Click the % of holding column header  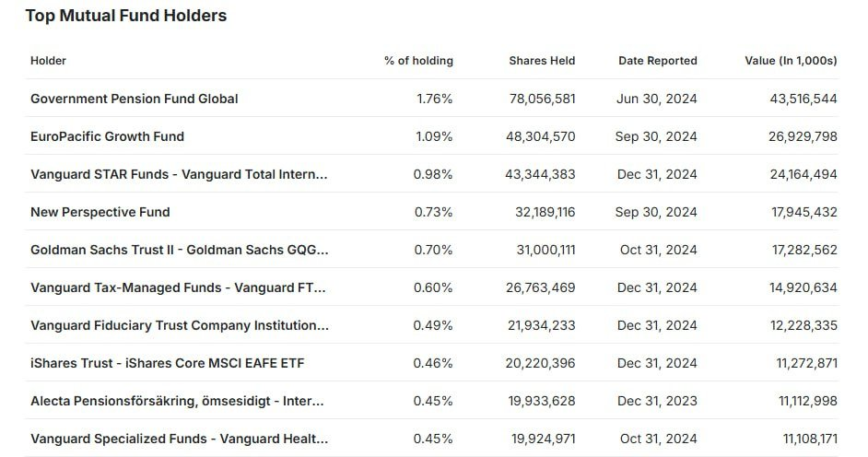click(418, 61)
